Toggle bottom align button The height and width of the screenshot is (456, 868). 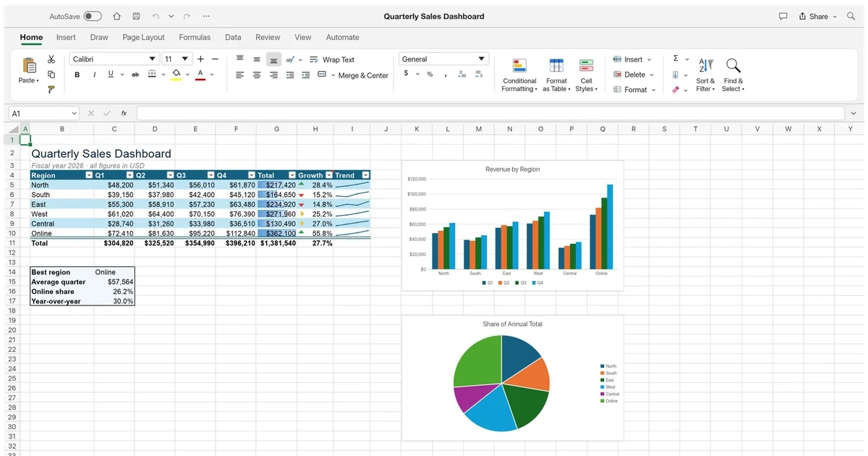click(273, 59)
